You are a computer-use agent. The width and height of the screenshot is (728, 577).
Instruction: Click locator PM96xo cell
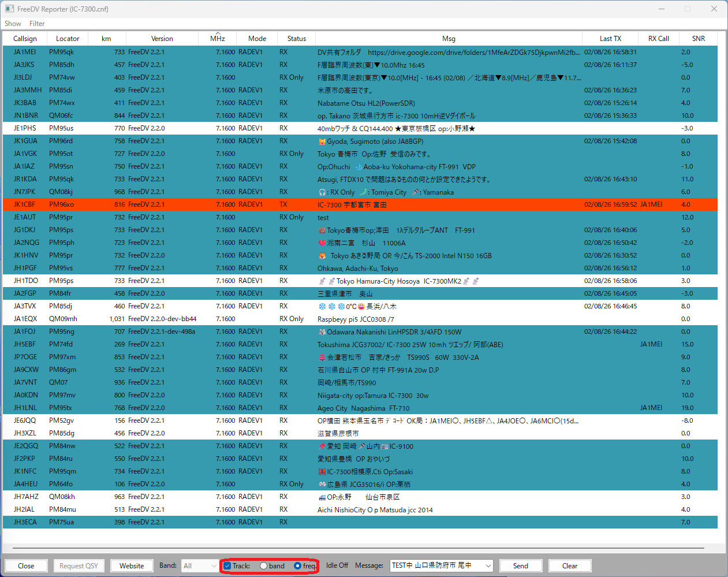coord(61,204)
